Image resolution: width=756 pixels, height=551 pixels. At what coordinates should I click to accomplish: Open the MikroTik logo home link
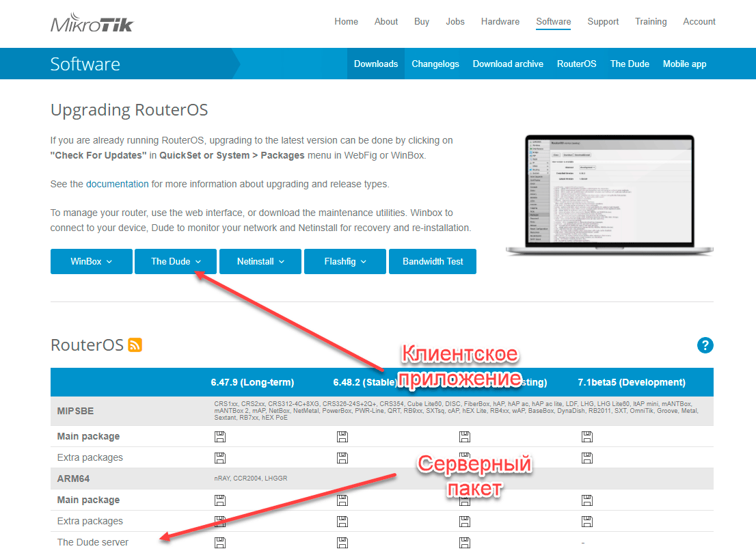point(92,23)
